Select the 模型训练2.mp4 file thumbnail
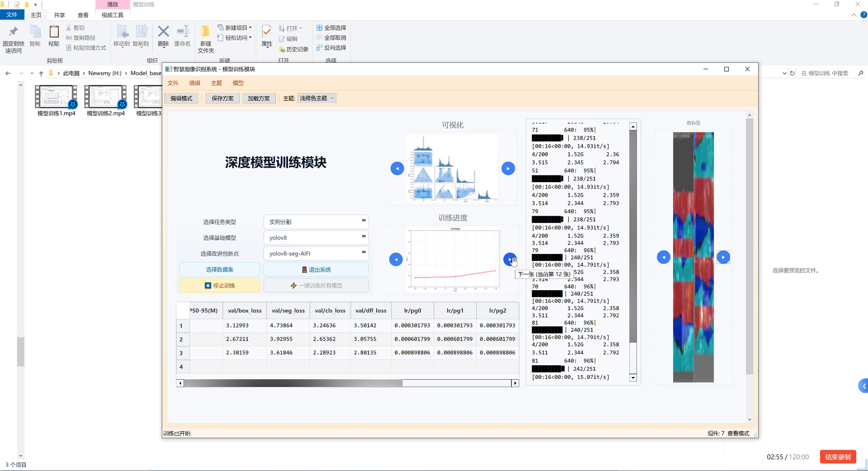The width and height of the screenshot is (868, 471). [105, 101]
